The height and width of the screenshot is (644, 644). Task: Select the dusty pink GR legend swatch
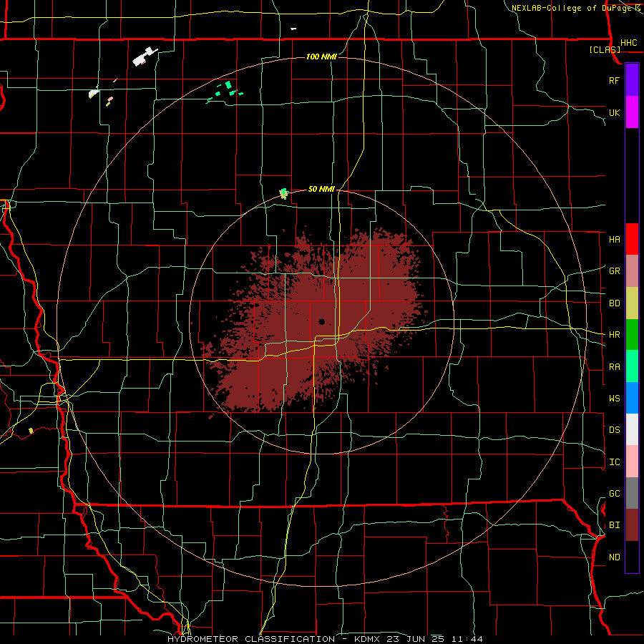click(632, 271)
